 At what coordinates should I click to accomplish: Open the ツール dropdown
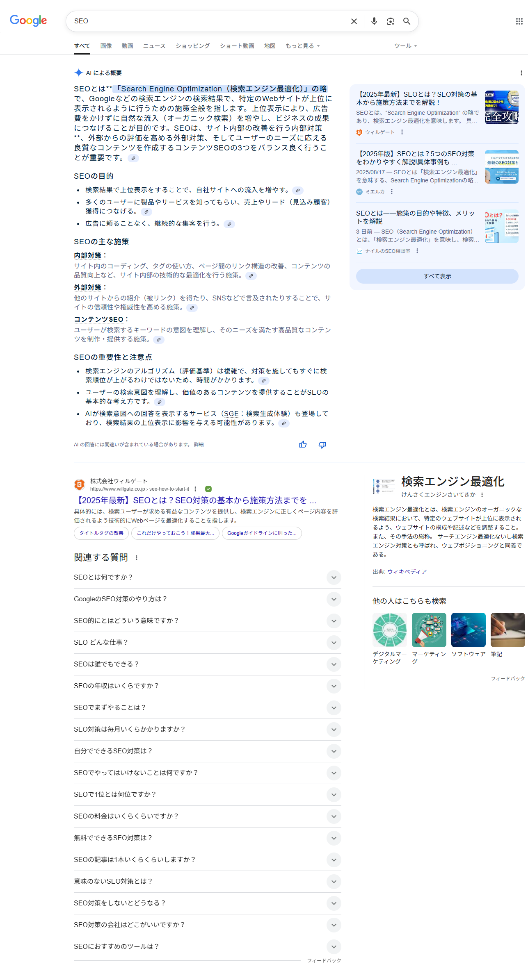pyautogui.click(x=405, y=46)
